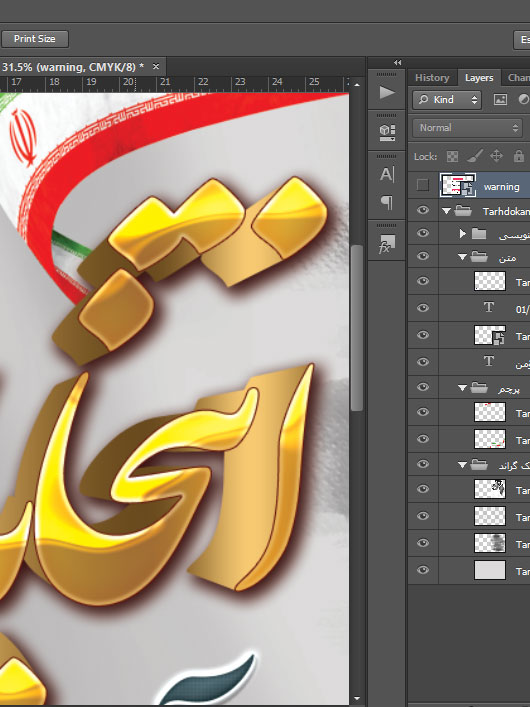The height and width of the screenshot is (707, 530).
Task: Click the متن group folder icon
Action: pos(479,257)
